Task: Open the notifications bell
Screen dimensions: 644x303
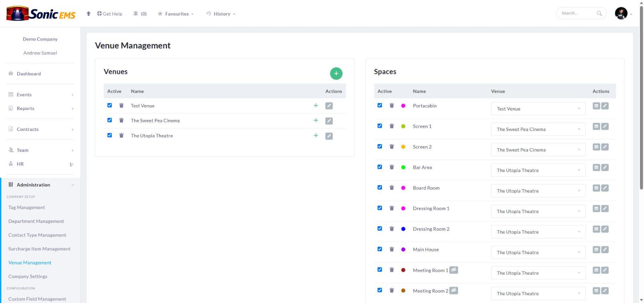Action: click(x=136, y=14)
